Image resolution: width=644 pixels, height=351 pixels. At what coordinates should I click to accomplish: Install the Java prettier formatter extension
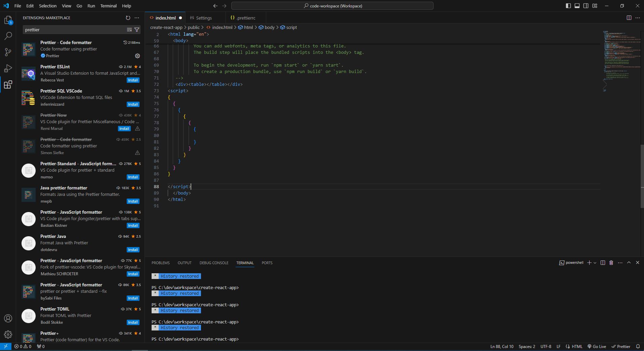(x=133, y=201)
